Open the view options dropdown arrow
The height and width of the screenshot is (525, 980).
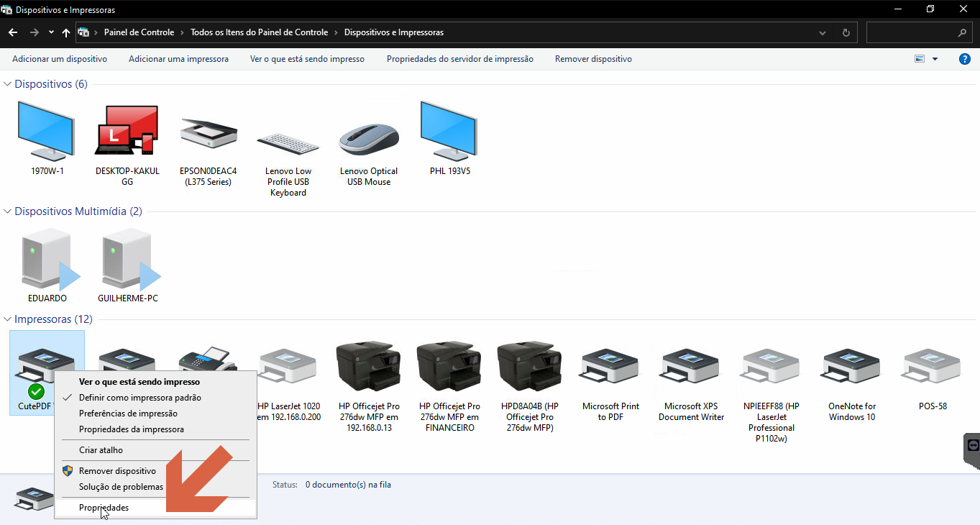pyautogui.click(x=935, y=59)
